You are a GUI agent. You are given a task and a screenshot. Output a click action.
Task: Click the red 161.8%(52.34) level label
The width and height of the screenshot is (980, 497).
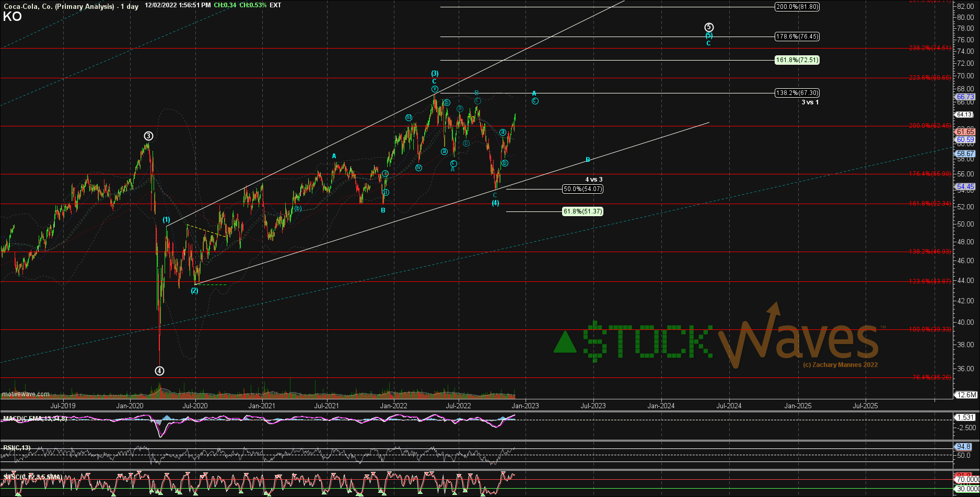click(929, 204)
